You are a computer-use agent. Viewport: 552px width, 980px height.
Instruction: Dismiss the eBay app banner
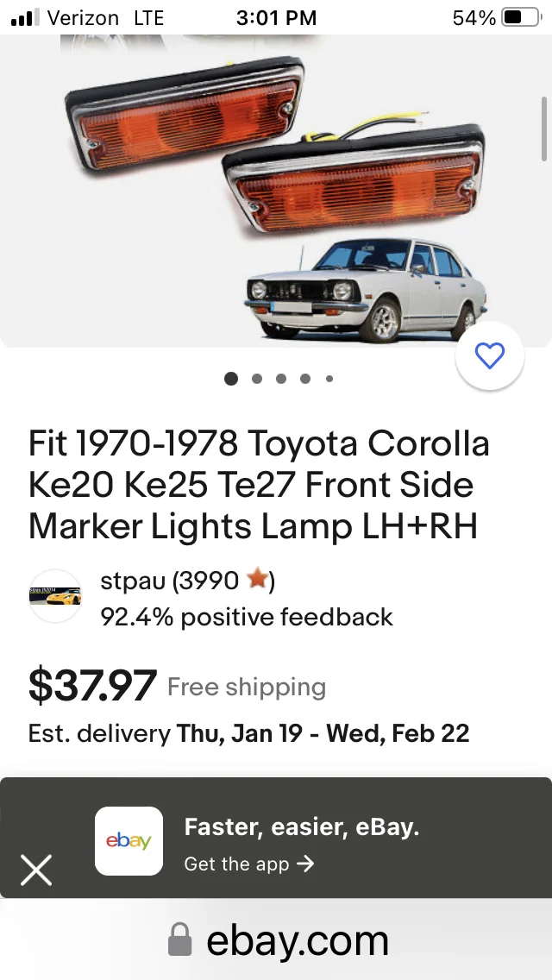click(36, 870)
